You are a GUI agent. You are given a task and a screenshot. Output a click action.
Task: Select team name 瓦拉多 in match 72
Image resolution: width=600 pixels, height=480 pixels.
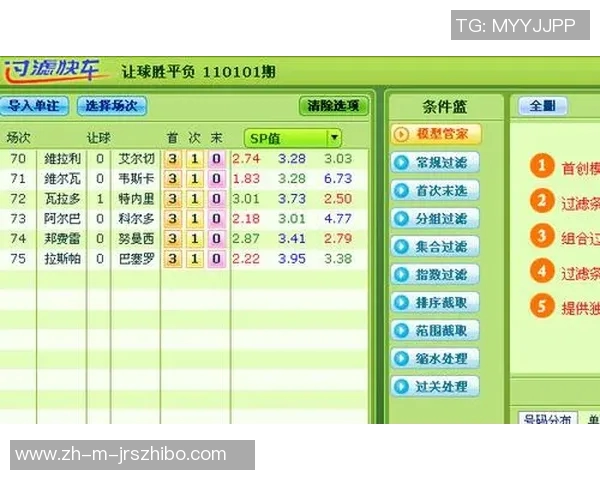(x=62, y=199)
